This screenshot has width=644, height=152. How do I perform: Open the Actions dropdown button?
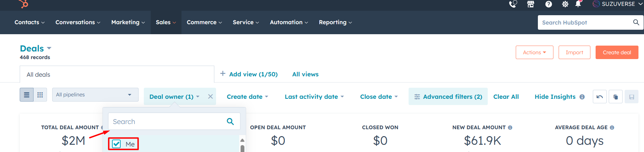tap(534, 53)
